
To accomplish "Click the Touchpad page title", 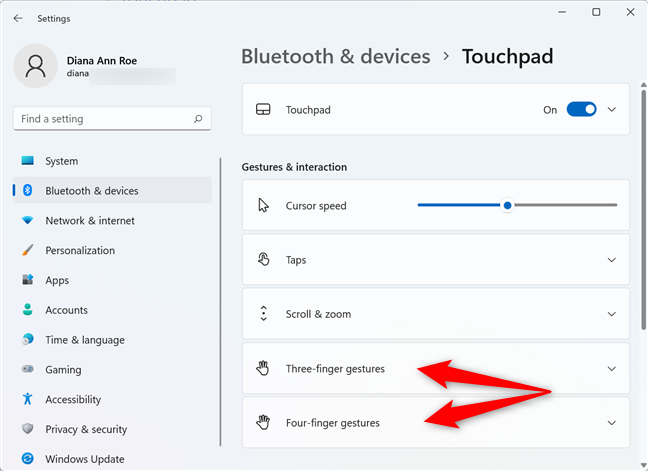I will click(507, 57).
